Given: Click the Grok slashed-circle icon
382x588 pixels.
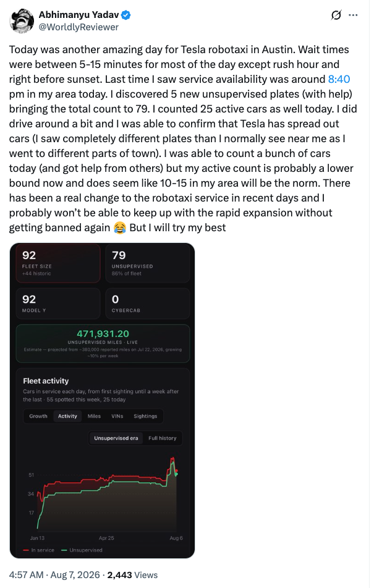Looking at the screenshot, I should tap(336, 15).
